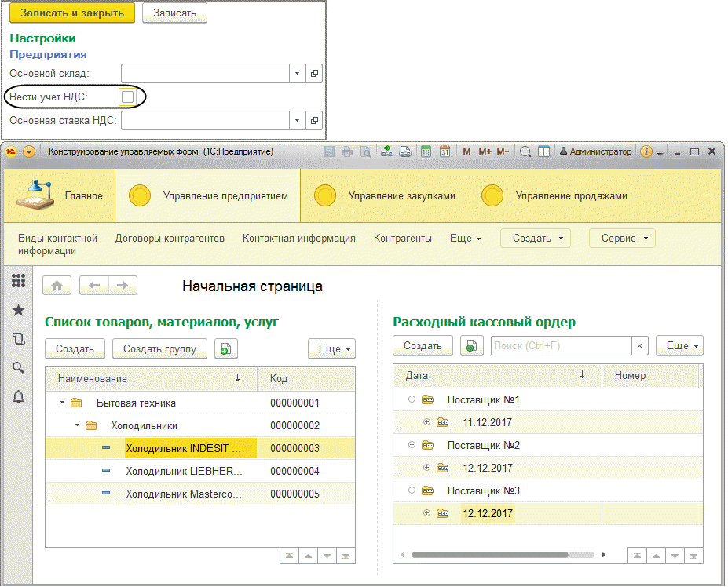
Task: Collapse the Бытовая техника folder
Action: click(x=62, y=403)
